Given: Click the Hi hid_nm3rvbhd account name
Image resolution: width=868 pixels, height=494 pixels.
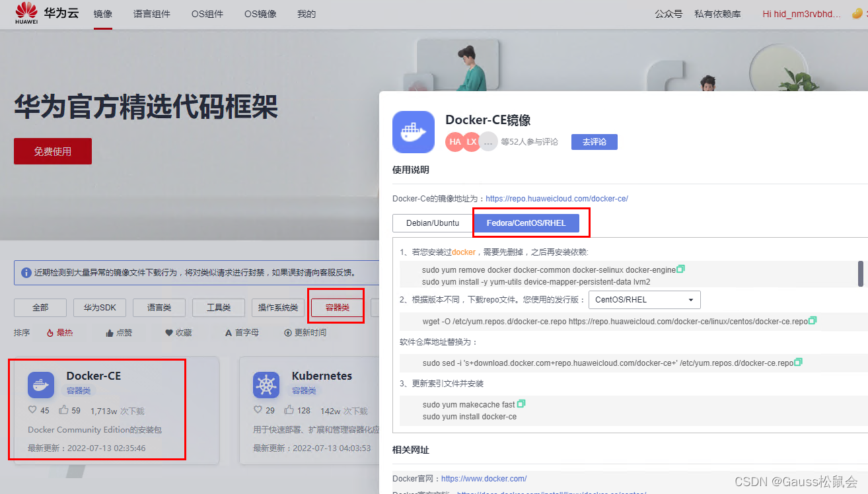Looking at the screenshot, I should click(x=802, y=14).
